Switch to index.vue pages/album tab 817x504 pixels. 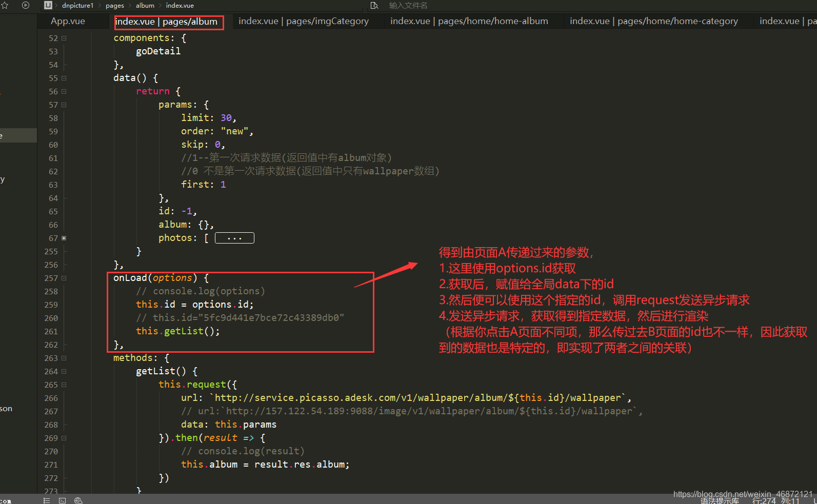pyautogui.click(x=166, y=22)
